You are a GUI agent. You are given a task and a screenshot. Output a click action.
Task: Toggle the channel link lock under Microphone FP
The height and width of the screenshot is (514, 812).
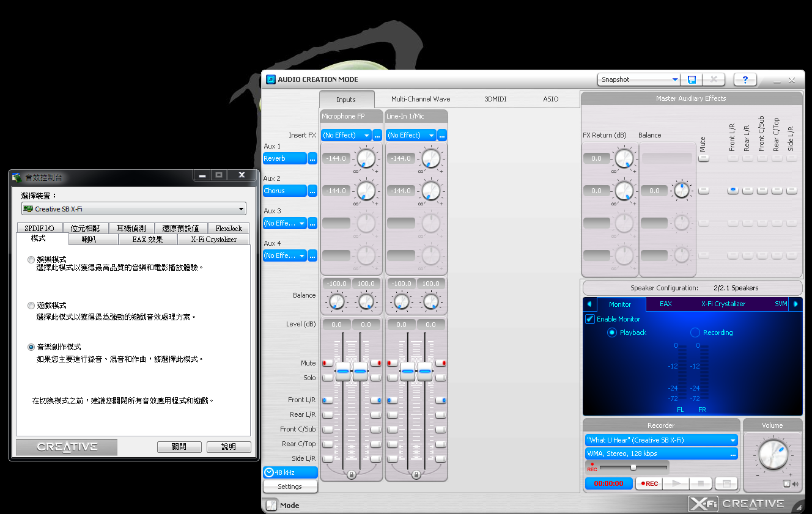[x=352, y=474]
